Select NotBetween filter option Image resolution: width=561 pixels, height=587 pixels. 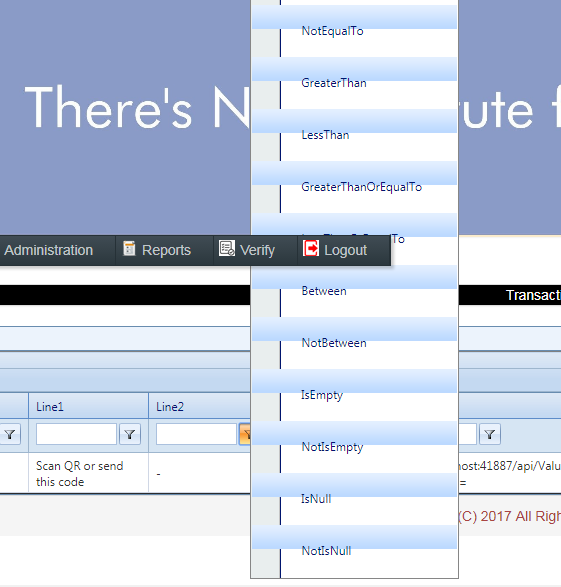pyautogui.click(x=334, y=343)
